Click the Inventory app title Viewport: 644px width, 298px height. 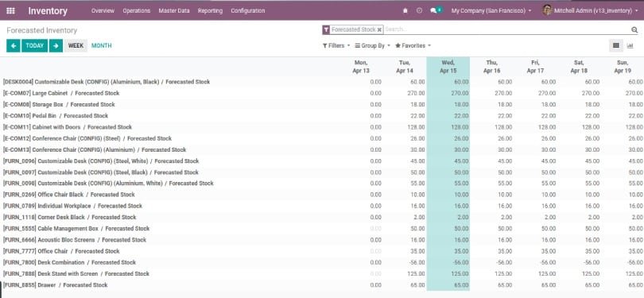point(48,11)
